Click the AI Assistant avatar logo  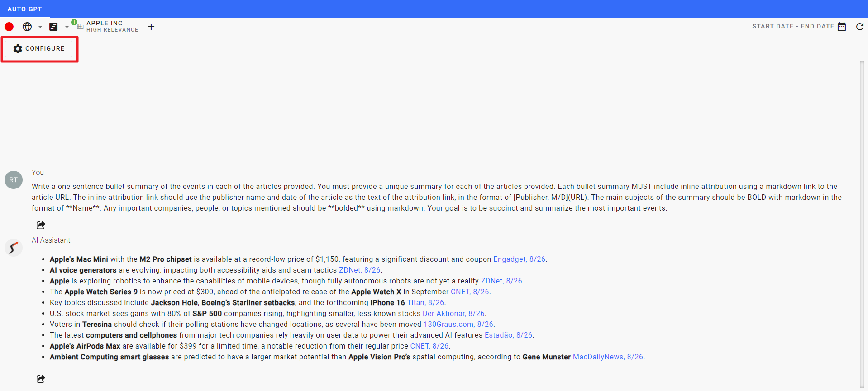tap(14, 248)
